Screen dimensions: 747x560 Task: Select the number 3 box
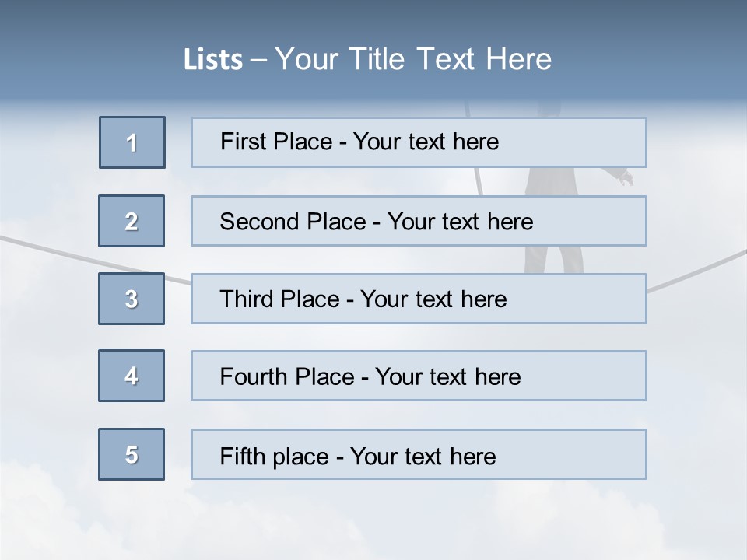132,299
